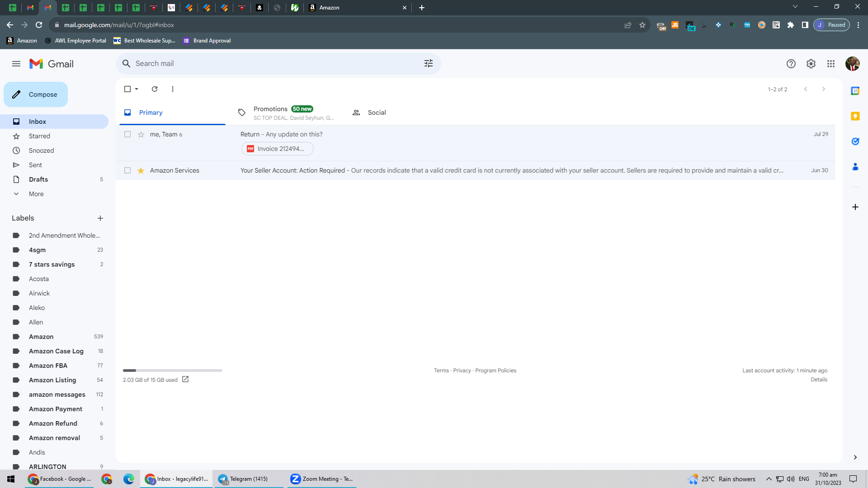Open the Invoice 212494 PDF attachment
Image resolution: width=868 pixels, height=488 pixels.
pyautogui.click(x=278, y=149)
